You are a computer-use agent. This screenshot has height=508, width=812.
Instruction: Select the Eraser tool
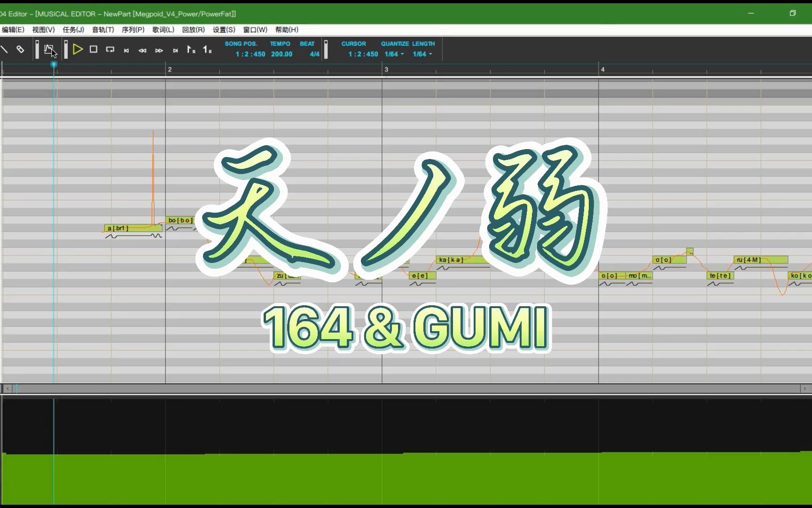click(20, 49)
